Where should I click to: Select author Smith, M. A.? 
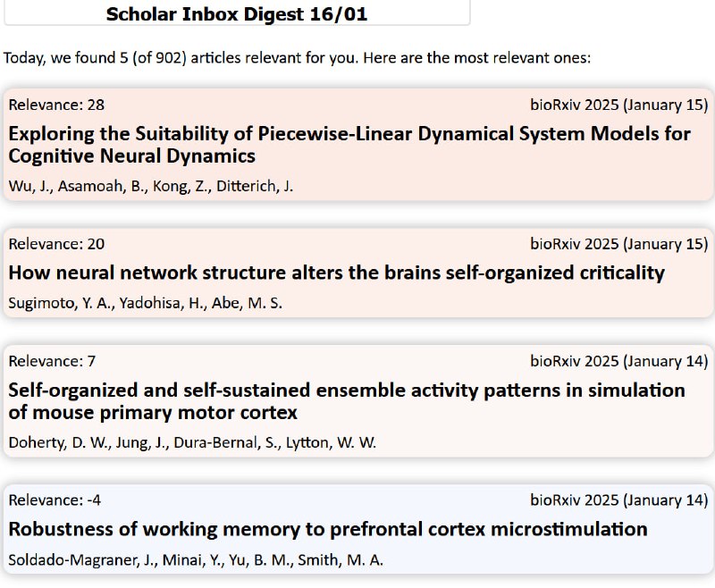(x=341, y=559)
